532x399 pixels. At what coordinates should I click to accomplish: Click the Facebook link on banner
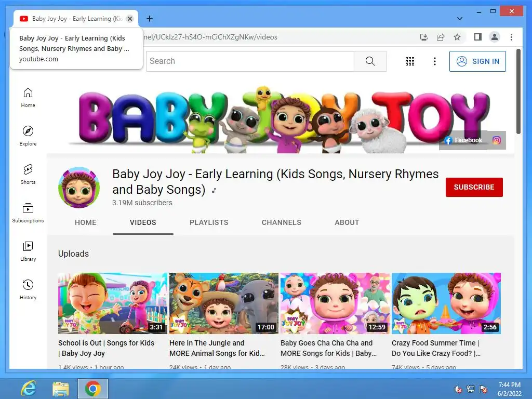(x=463, y=140)
